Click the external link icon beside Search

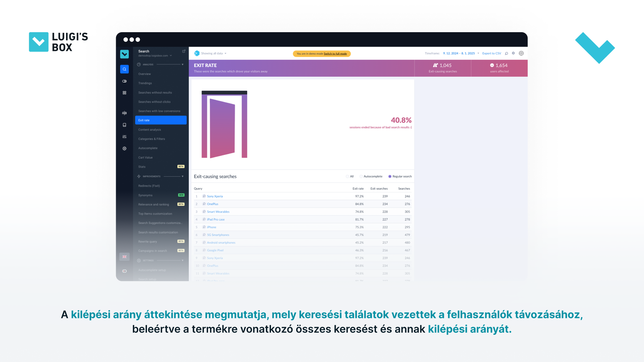point(184,51)
